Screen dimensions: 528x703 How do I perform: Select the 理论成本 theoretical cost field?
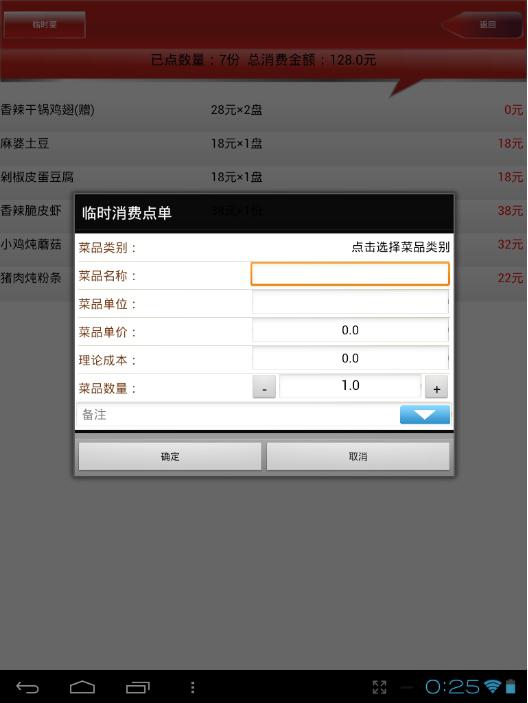tap(350, 359)
